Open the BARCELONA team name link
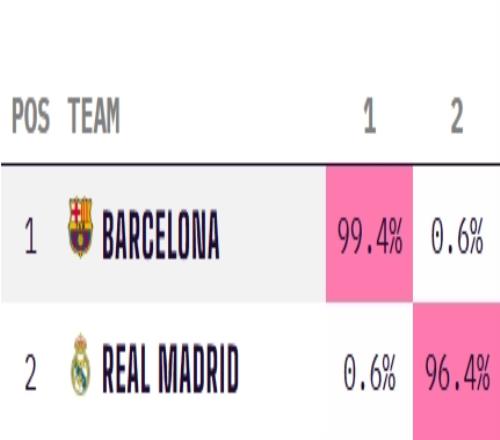The width and height of the screenshot is (500, 440). [161, 234]
